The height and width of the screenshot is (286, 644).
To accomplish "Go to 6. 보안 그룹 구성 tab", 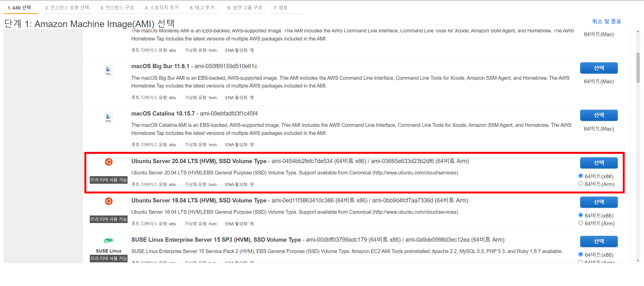I will coord(245,8).
